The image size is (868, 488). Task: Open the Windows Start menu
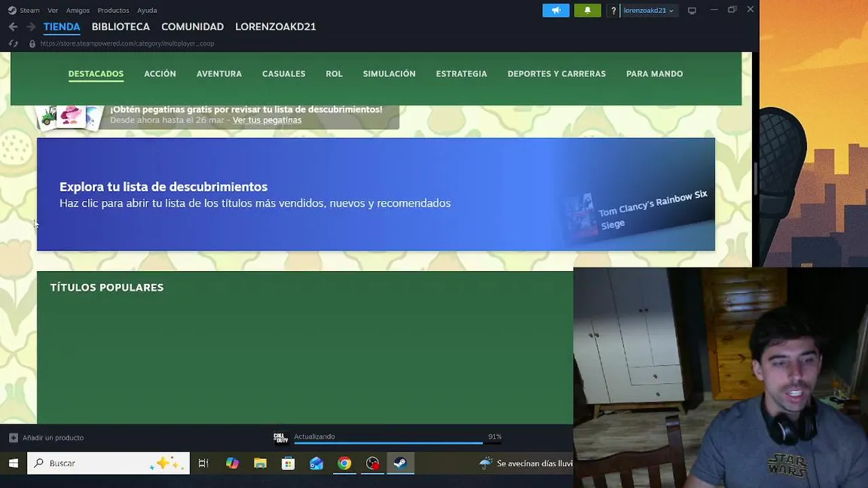[13, 464]
